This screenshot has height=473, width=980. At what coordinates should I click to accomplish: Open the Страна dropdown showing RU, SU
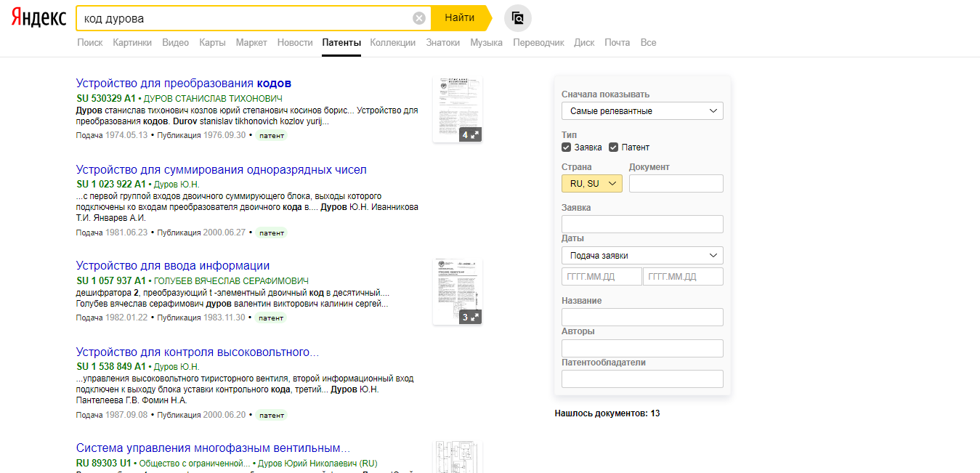pos(592,184)
